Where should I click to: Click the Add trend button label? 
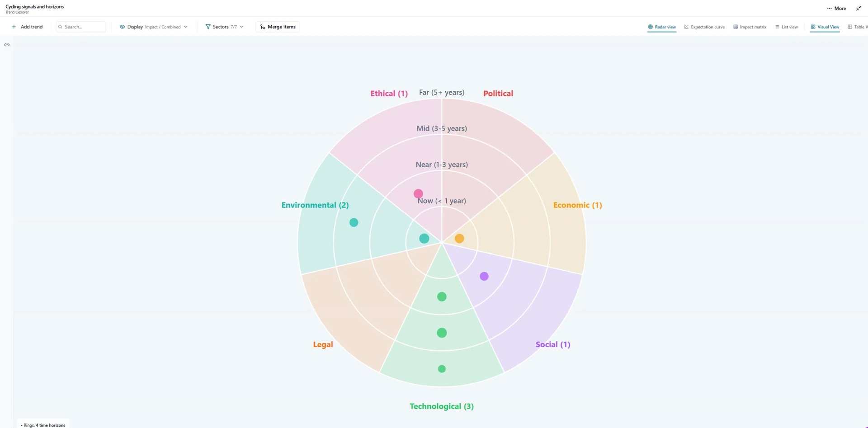pyautogui.click(x=32, y=27)
